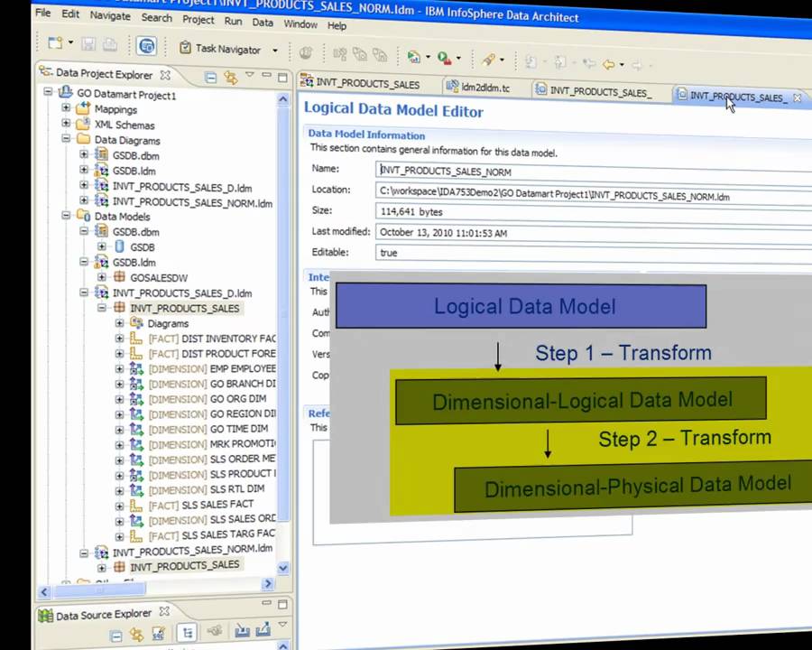Click the New wizard toolbar icon
The width and height of the screenshot is (812, 650).
(x=55, y=43)
